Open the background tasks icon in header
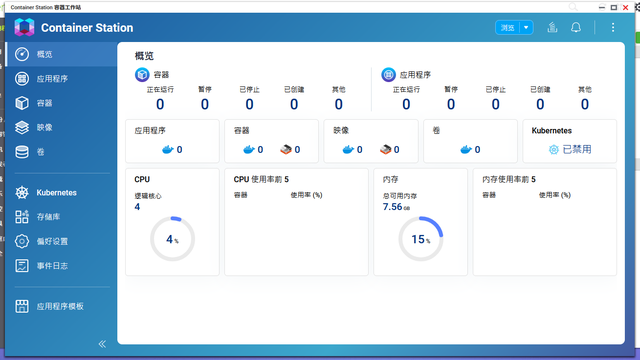 point(552,27)
